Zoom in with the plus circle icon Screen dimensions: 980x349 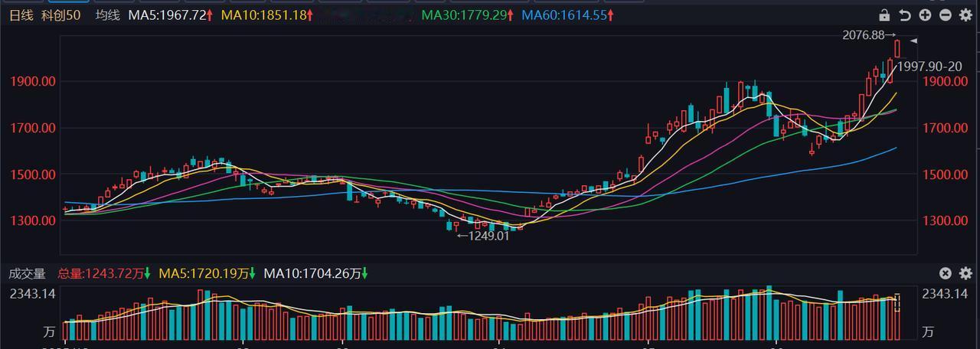click(x=925, y=15)
